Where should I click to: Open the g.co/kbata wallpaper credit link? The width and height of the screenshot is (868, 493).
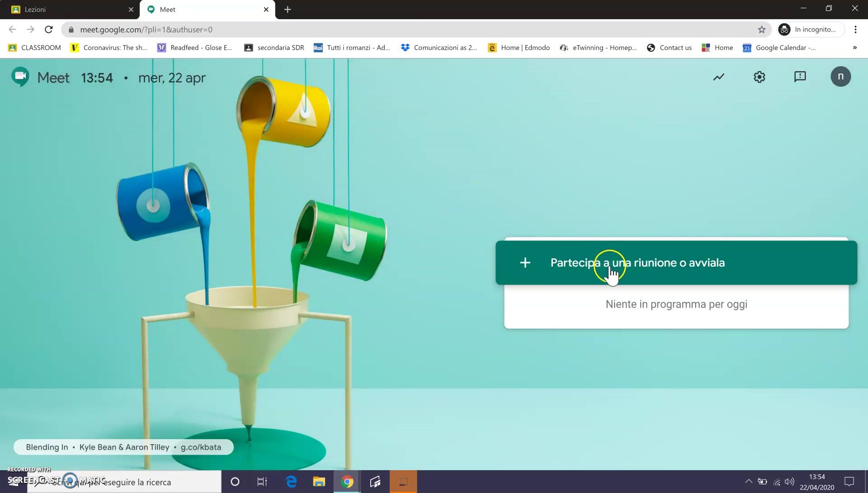pos(201,447)
